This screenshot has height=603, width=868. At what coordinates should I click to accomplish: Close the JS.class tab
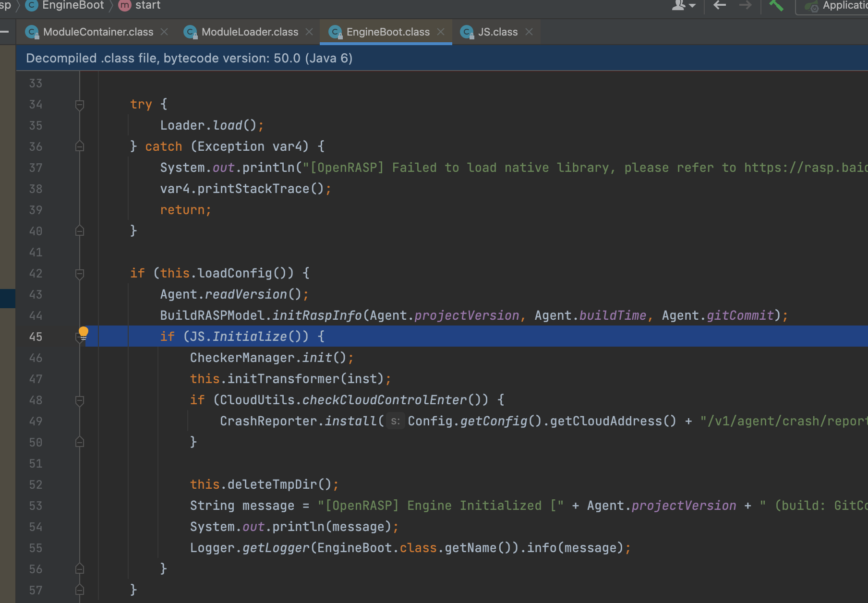coord(529,32)
